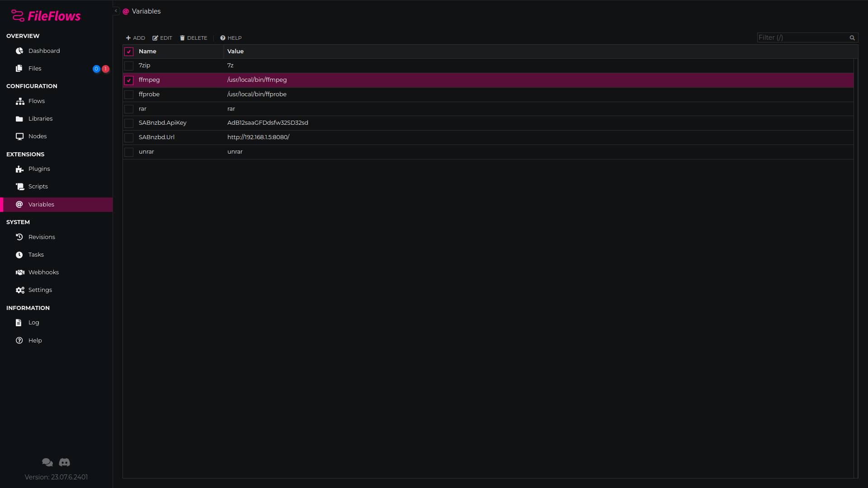The width and height of the screenshot is (868, 488).
Task: Go to the Scripts page
Action: [x=38, y=186]
